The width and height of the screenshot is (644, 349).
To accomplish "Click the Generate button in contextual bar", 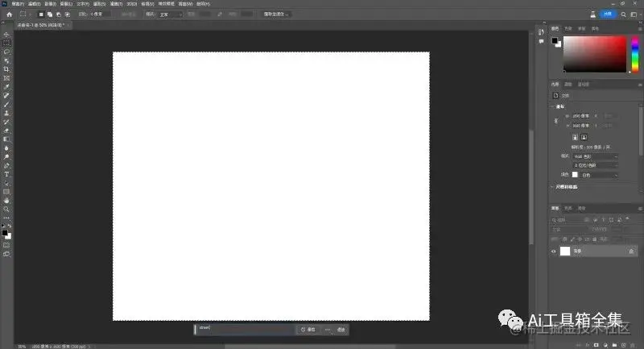I will [308, 330].
